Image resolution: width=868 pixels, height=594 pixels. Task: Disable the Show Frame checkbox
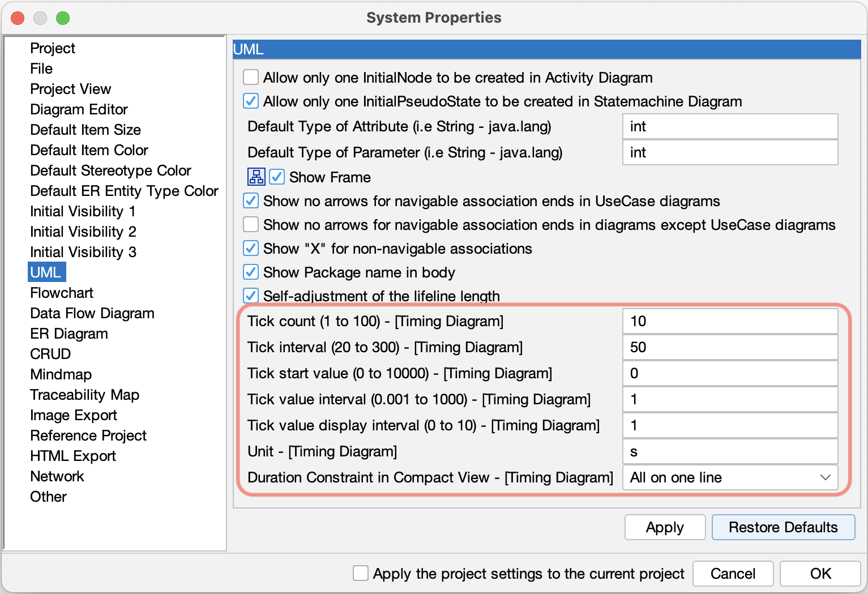pyautogui.click(x=276, y=177)
